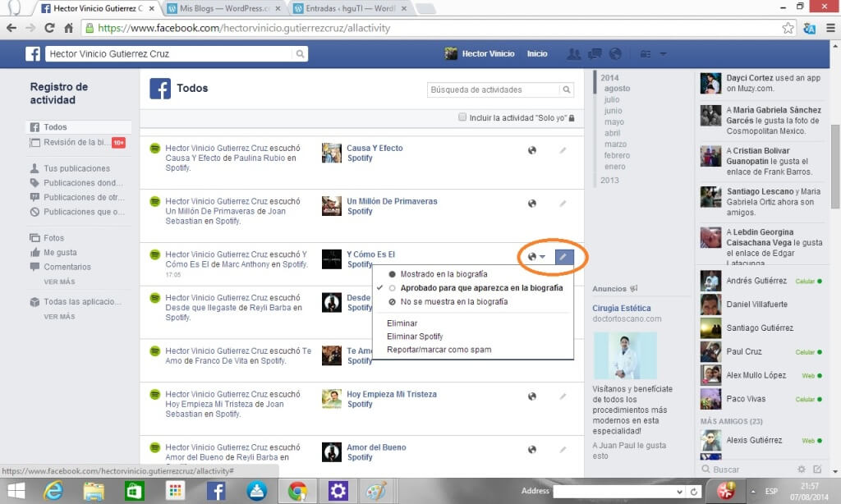The height and width of the screenshot is (504, 841).
Task: Open Tus publicaciones filter
Action: 78,168
